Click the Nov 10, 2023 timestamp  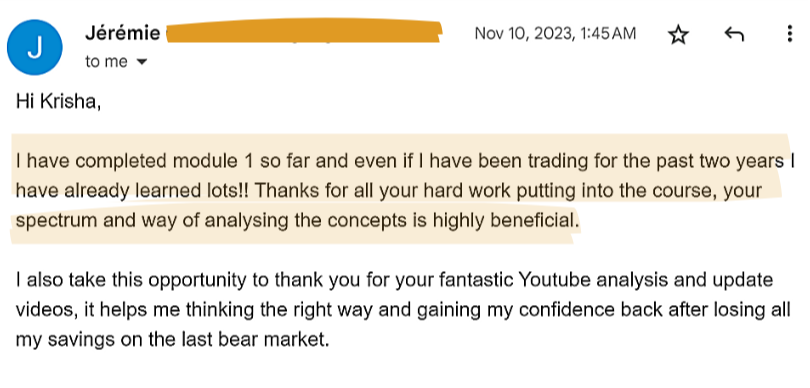[555, 34]
